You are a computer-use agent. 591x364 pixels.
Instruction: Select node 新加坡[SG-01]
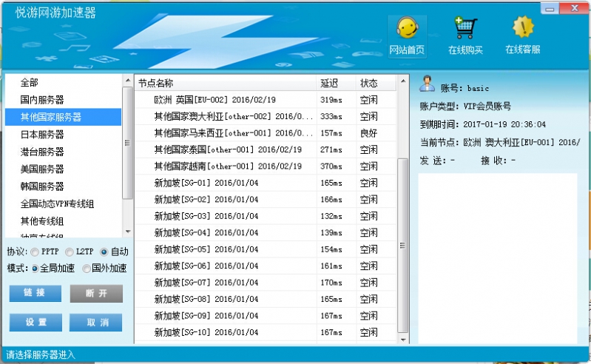pos(266,183)
